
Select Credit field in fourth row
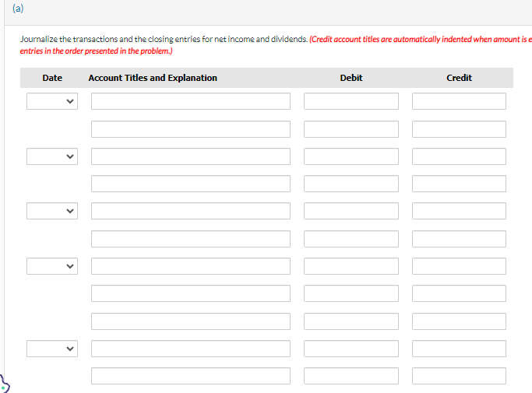[x=459, y=184]
